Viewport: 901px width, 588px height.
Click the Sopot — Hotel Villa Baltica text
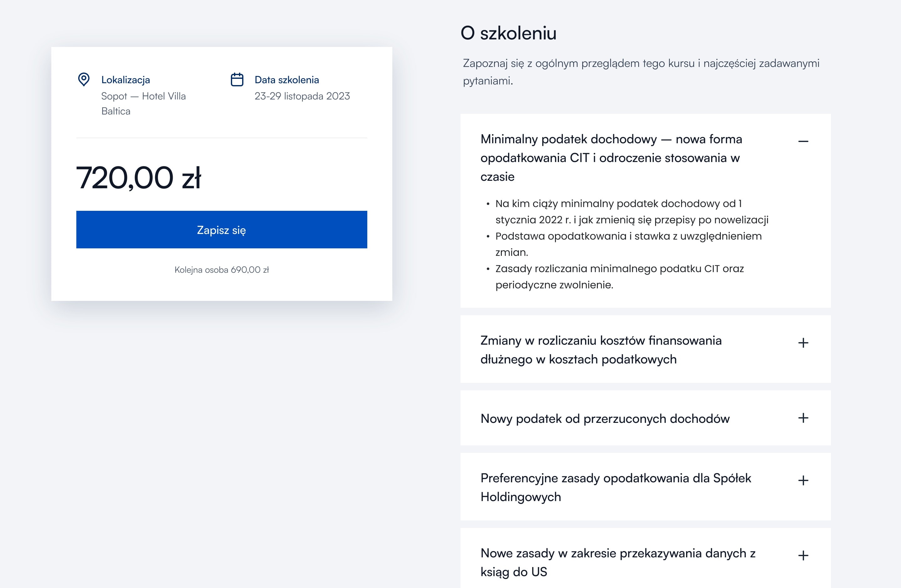point(144,103)
